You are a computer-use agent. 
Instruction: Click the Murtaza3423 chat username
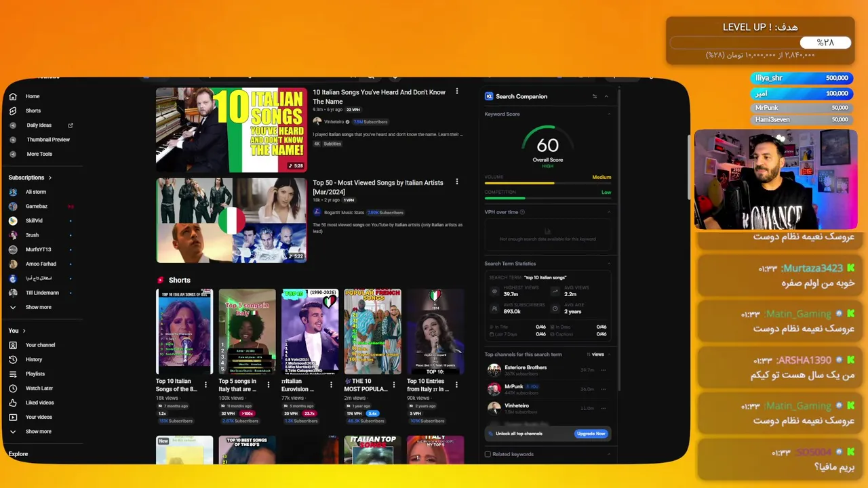(x=812, y=268)
